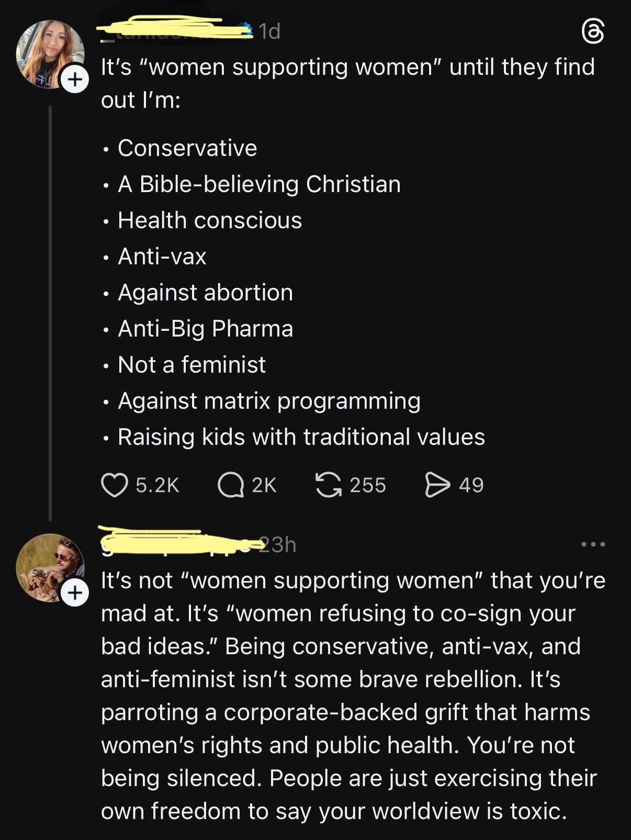Image resolution: width=631 pixels, height=840 pixels.
Task: View the 2K replies count
Action: [x=264, y=485]
